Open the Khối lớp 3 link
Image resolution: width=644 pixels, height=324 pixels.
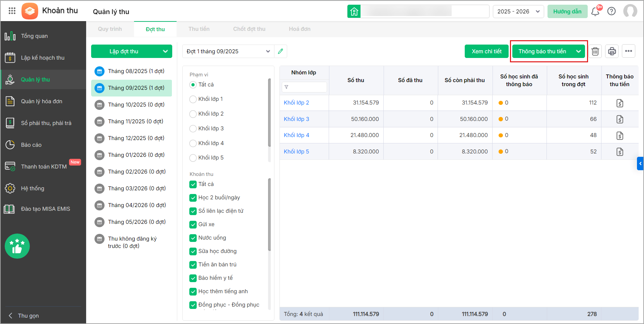[x=296, y=119]
